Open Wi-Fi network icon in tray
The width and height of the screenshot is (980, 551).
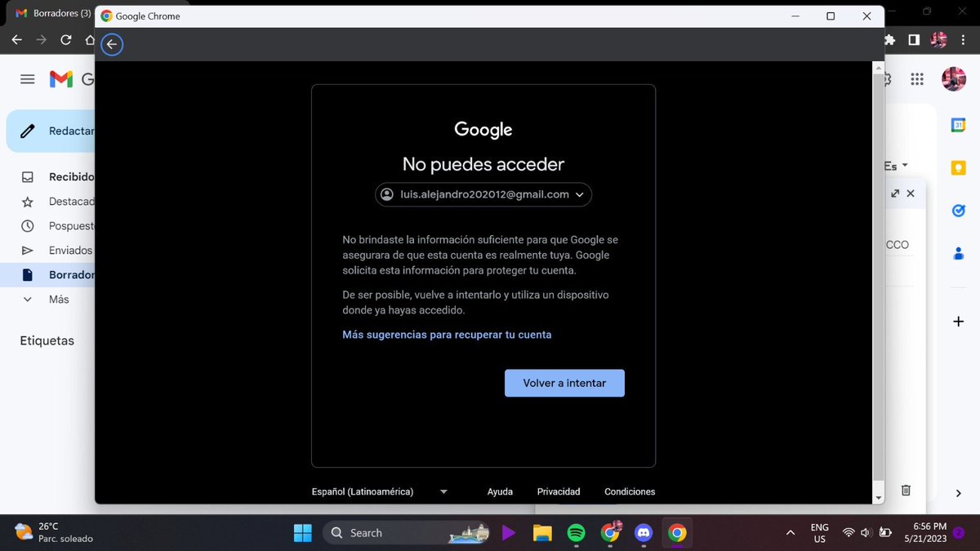pyautogui.click(x=849, y=533)
